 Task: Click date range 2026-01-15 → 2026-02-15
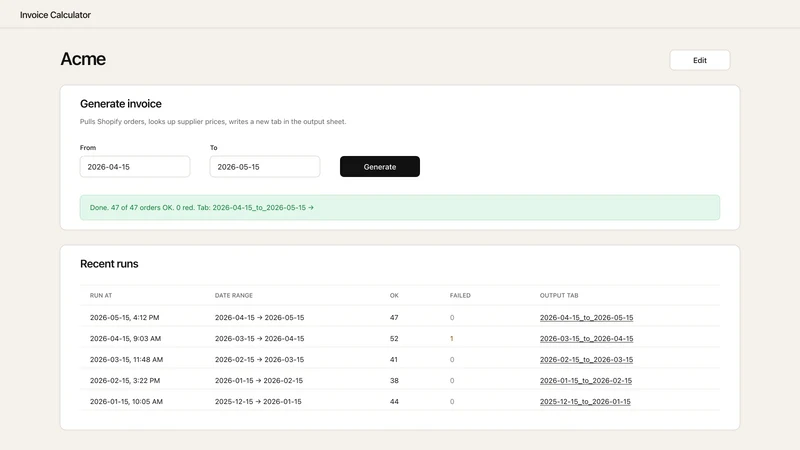pyautogui.click(x=259, y=381)
